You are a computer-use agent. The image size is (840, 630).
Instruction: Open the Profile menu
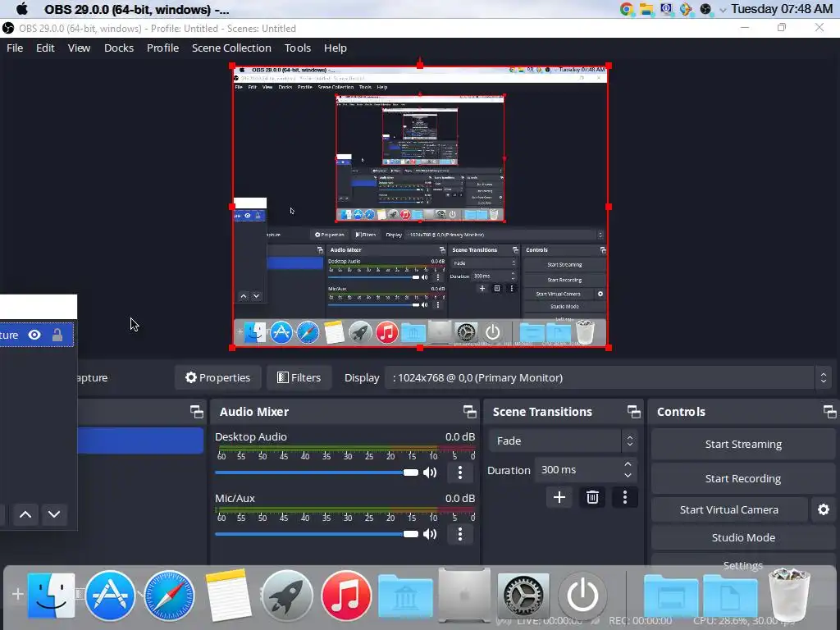click(163, 48)
